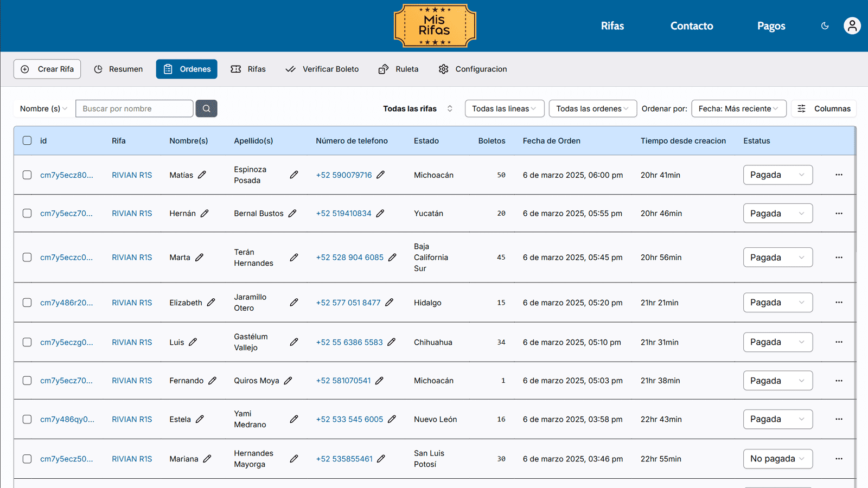The image size is (868, 488).
Task: Edit phone +52 577 051 8477 pencil
Action: (x=389, y=302)
